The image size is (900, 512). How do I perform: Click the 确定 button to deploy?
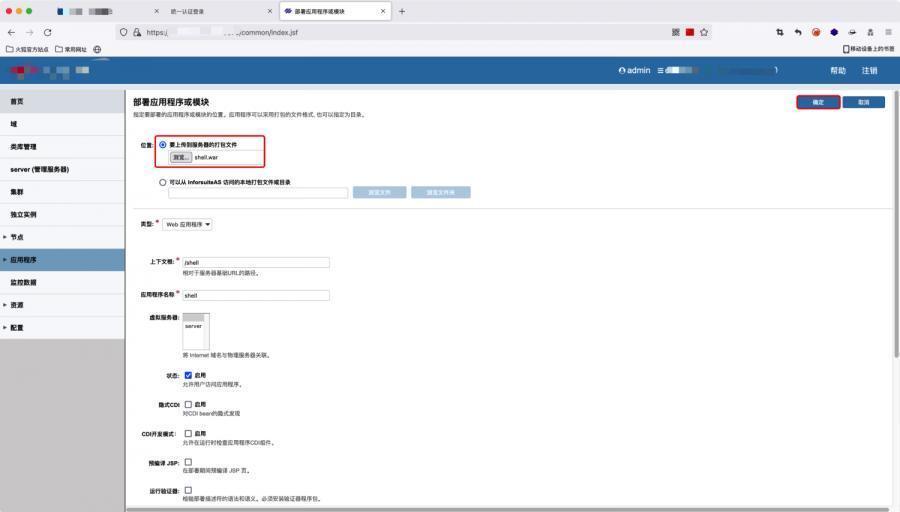[817, 102]
